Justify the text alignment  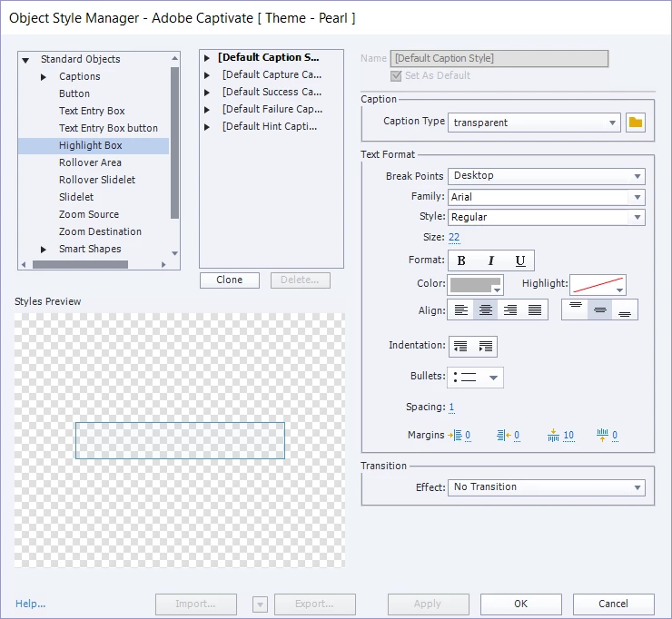click(535, 309)
